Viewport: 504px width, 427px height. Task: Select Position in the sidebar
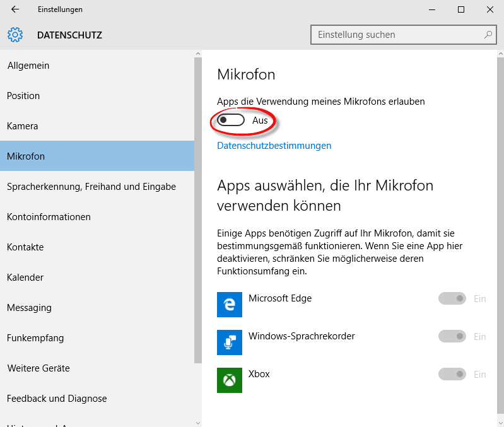coord(23,96)
